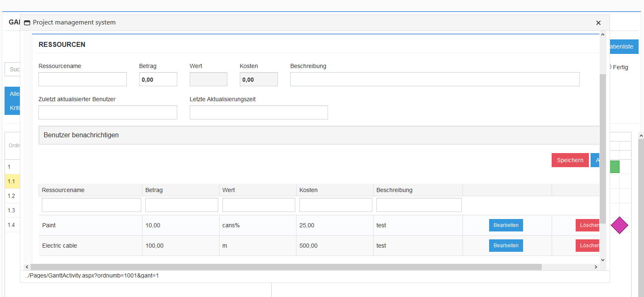Select highlighted Gantt row 1.1 in the background page
Viewport: 644px width, 297px height.
pos(12,181)
